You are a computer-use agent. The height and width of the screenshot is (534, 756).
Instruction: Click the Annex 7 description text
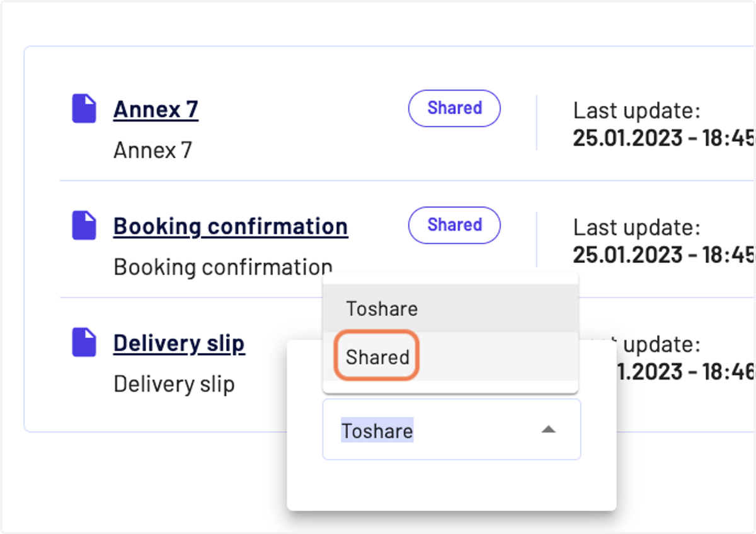(152, 150)
